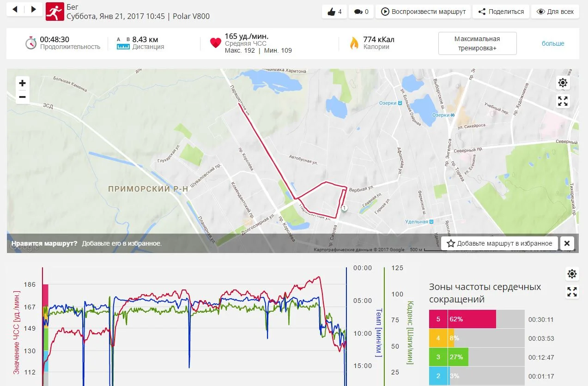Select heart rate zone 3 bar
The height and width of the screenshot is (386, 588).
[477, 357]
